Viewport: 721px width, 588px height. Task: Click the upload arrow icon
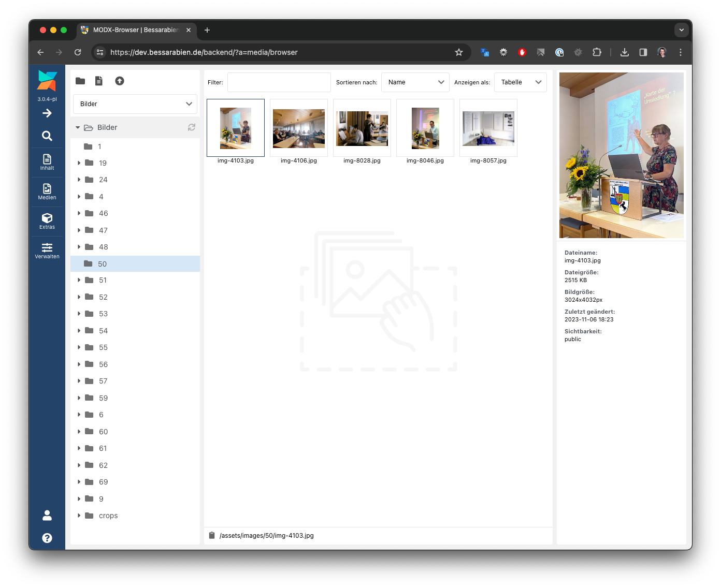120,81
